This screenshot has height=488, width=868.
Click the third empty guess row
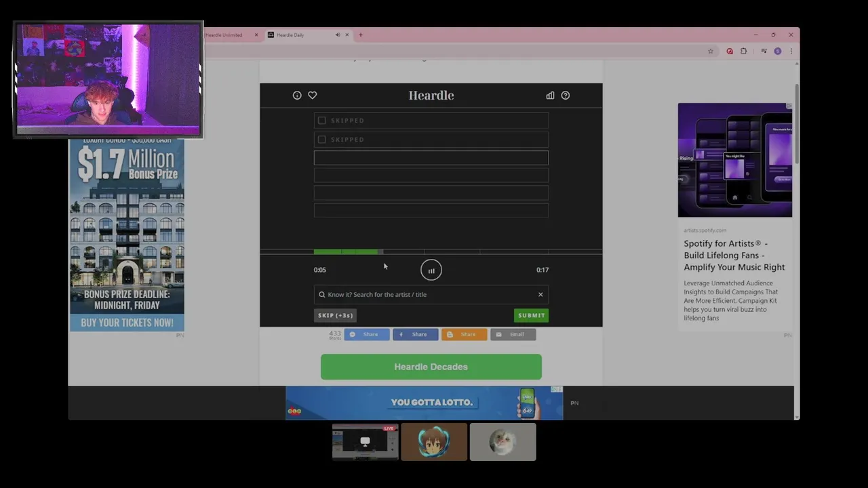431,158
